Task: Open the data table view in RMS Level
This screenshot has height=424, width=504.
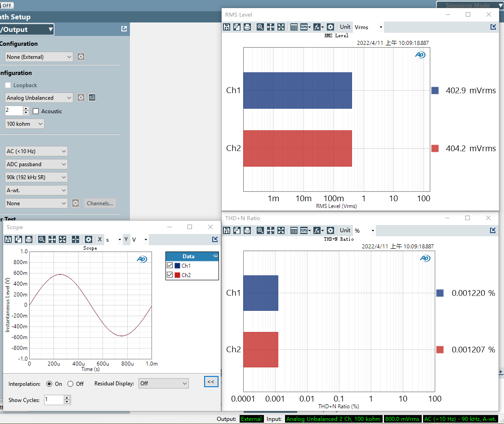Action: pyautogui.click(x=294, y=27)
